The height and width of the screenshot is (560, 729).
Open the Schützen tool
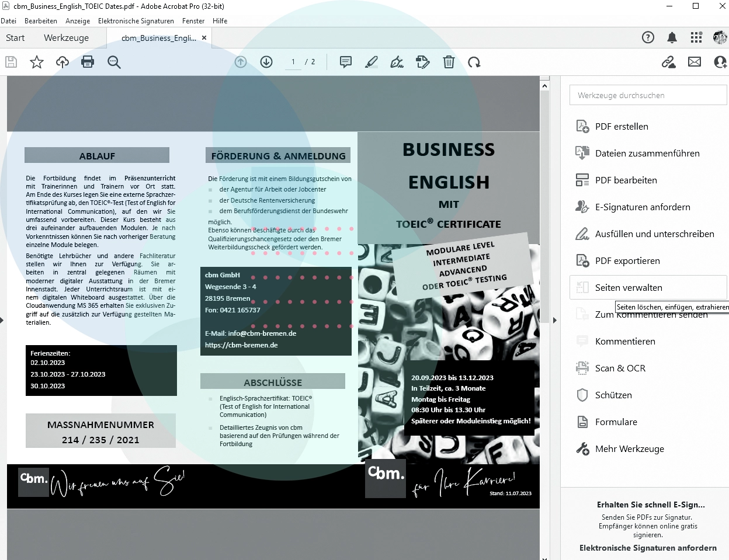[648, 395]
